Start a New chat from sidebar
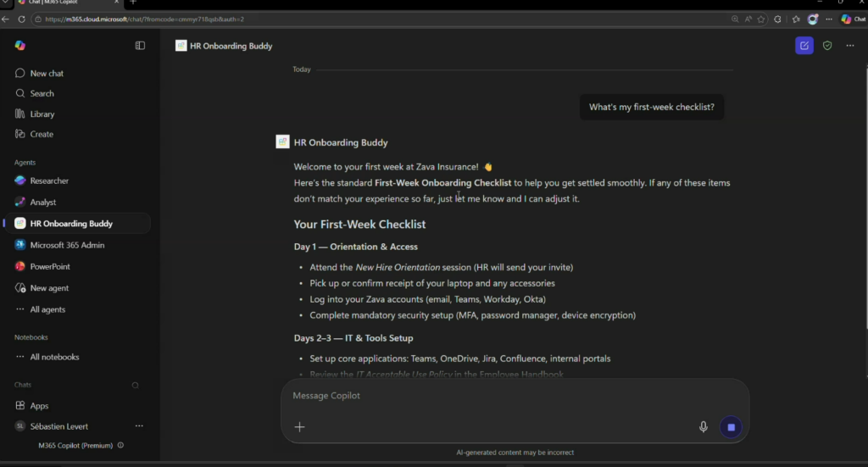This screenshot has width=868, height=467. point(47,74)
